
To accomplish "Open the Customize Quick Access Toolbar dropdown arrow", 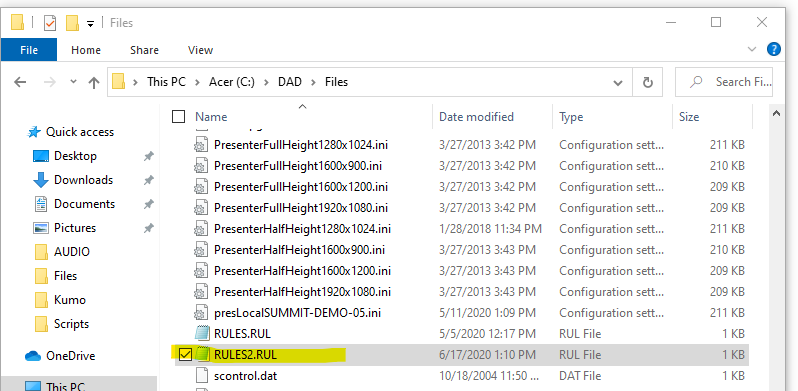I will (x=91, y=23).
